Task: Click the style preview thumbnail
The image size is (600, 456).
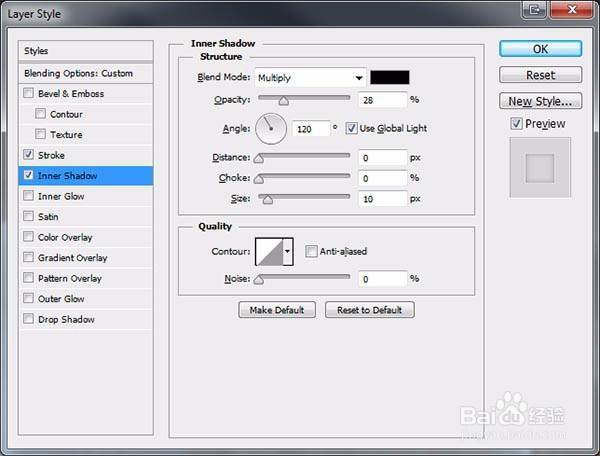Action: point(540,168)
